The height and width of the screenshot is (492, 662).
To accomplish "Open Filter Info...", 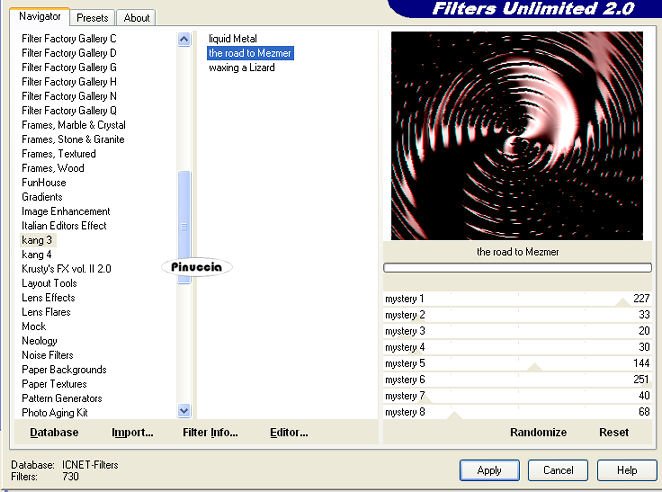I will [210, 432].
